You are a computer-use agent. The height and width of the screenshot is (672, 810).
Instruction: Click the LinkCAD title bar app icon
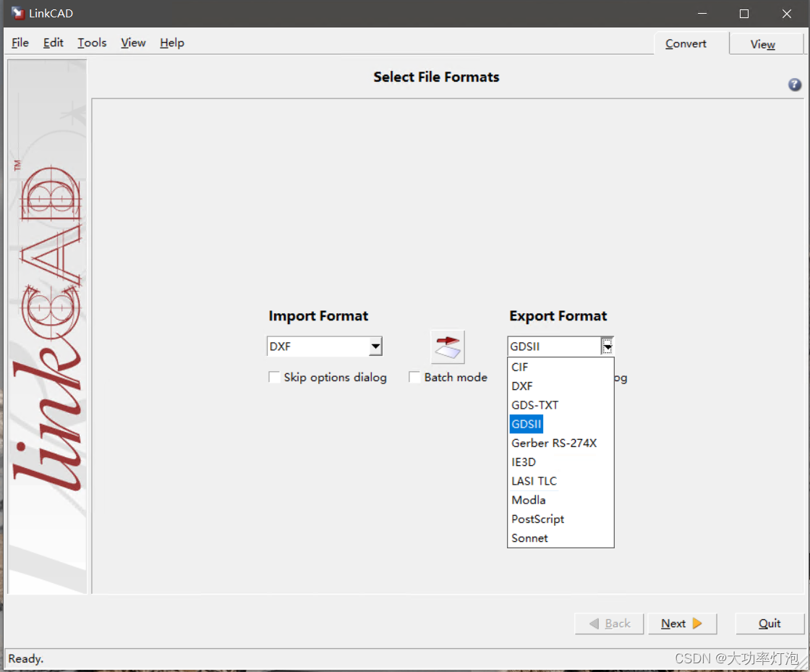[x=17, y=14]
